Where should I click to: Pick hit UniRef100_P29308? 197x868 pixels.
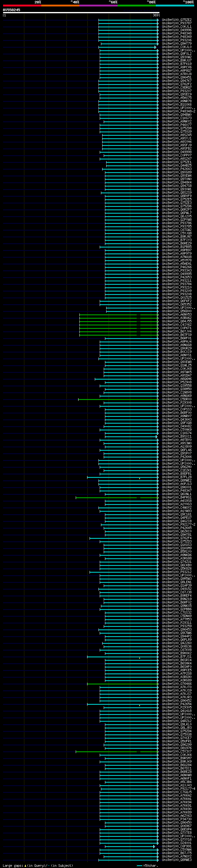[x=177, y=402]
